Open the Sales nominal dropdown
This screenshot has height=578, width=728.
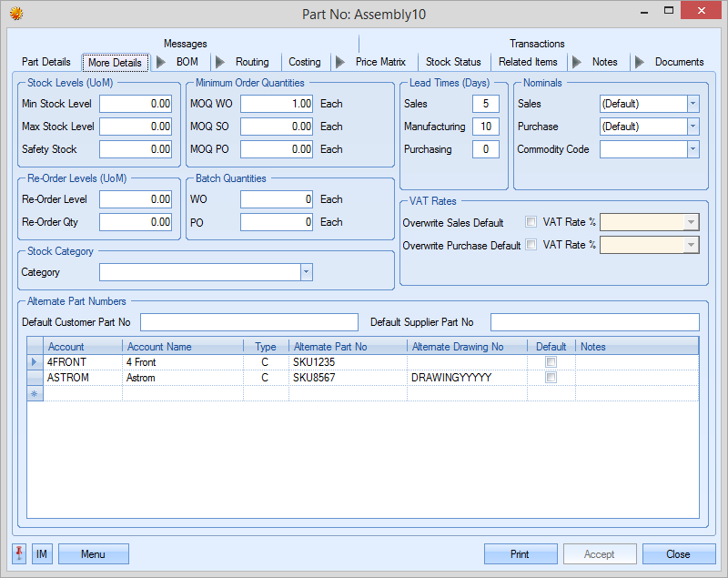coord(693,104)
